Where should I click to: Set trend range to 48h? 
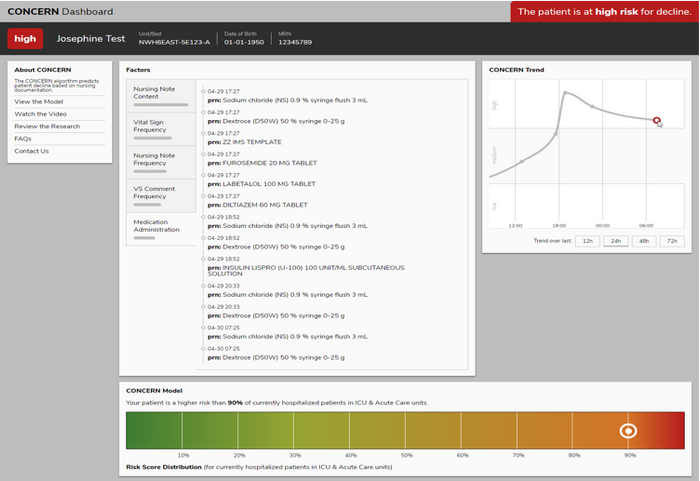(x=644, y=241)
